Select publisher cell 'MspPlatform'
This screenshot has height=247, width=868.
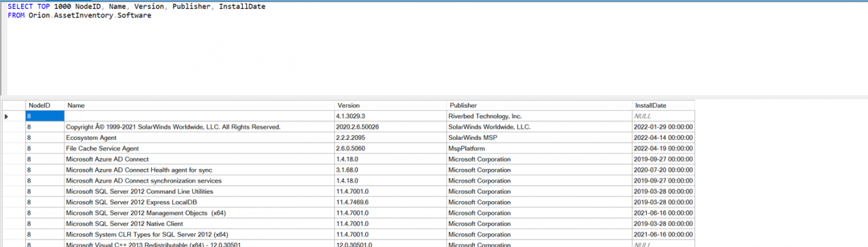click(539, 149)
